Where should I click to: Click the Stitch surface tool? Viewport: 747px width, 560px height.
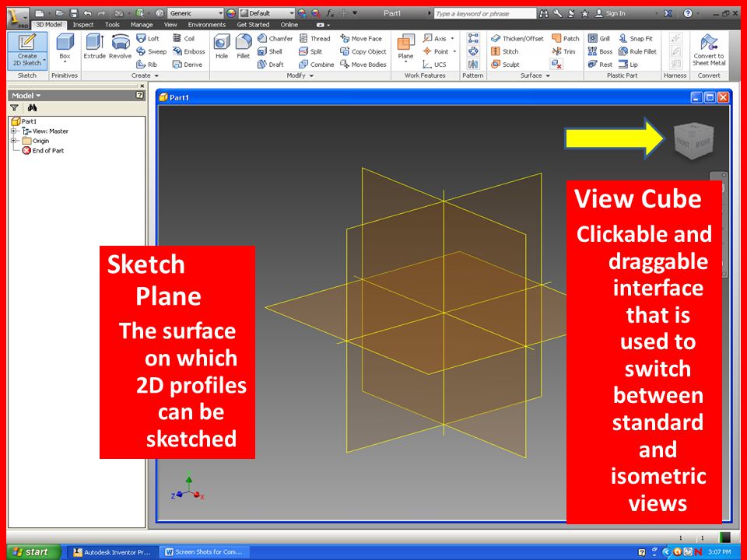(504, 51)
